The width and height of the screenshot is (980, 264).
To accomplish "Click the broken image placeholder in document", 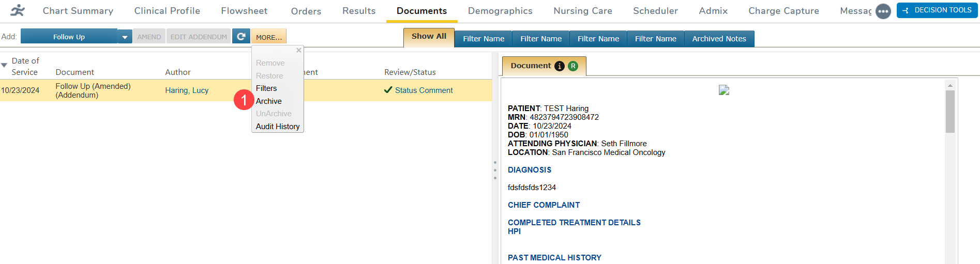I will (723, 90).
